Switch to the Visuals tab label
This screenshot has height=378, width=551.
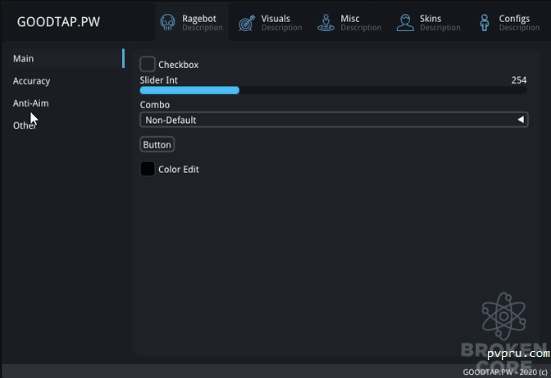click(276, 19)
